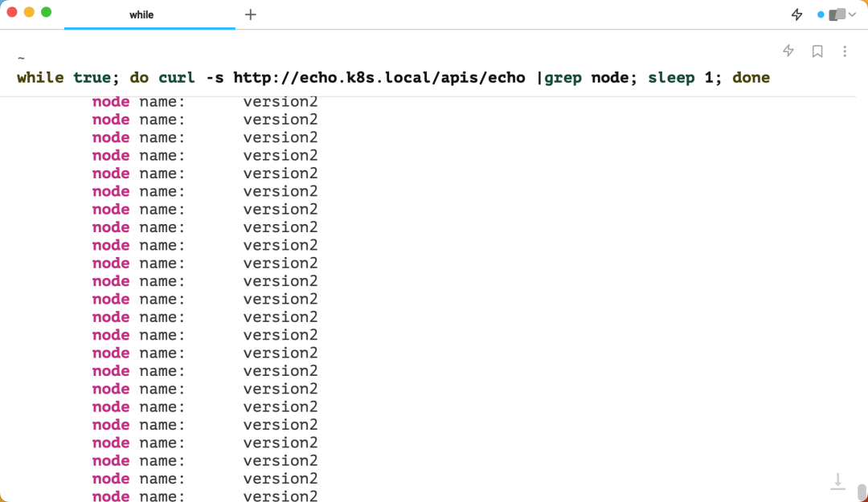868x502 pixels.
Task: Maximize the window with green button
Action: click(47, 12)
